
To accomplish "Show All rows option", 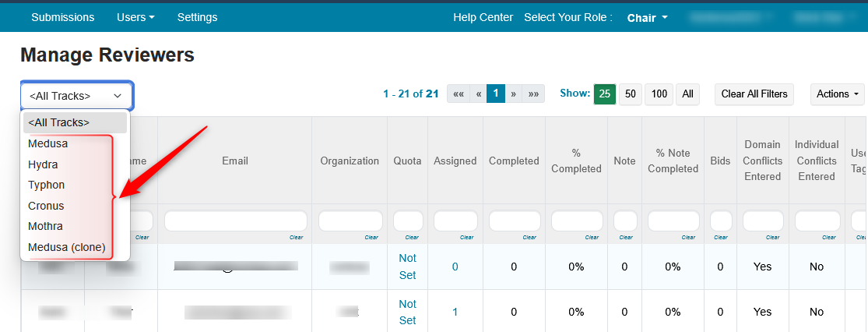I will tap(687, 94).
